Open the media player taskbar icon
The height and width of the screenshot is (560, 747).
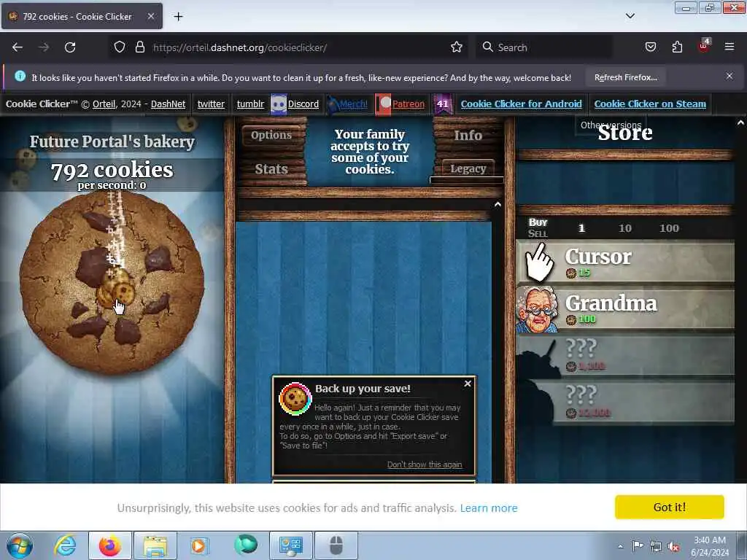coord(199,545)
